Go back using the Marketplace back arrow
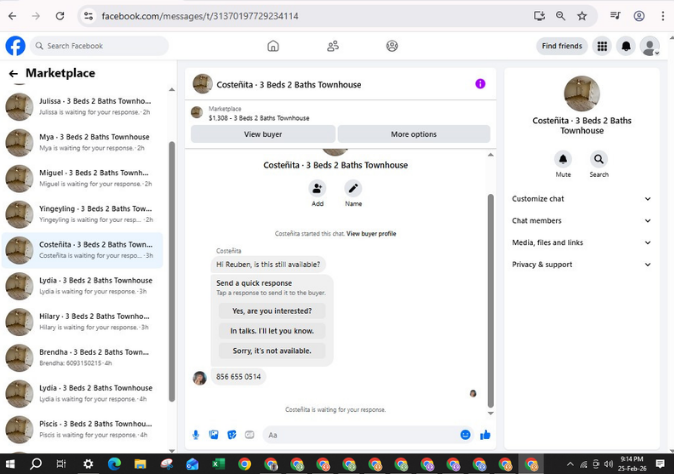The image size is (674, 474). (13, 74)
